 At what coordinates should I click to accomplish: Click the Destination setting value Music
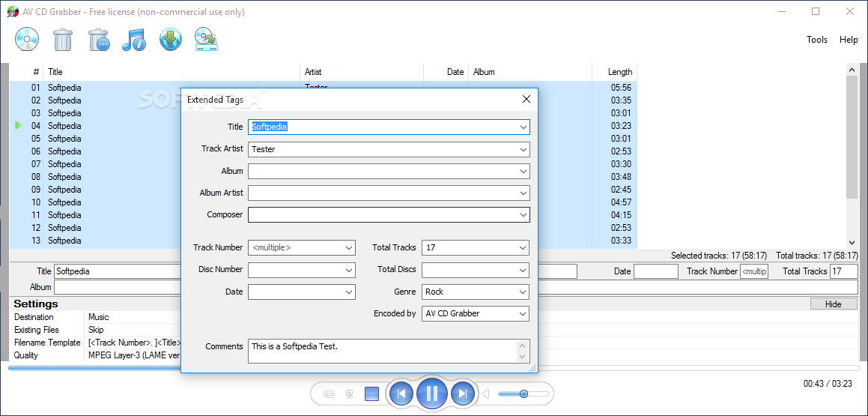[x=99, y=317]
